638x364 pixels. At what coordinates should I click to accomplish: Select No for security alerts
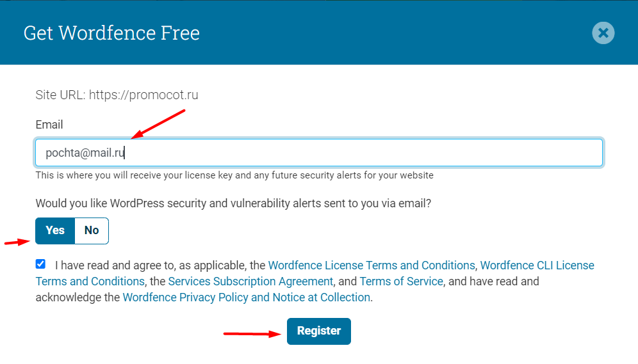coord(92,230)
